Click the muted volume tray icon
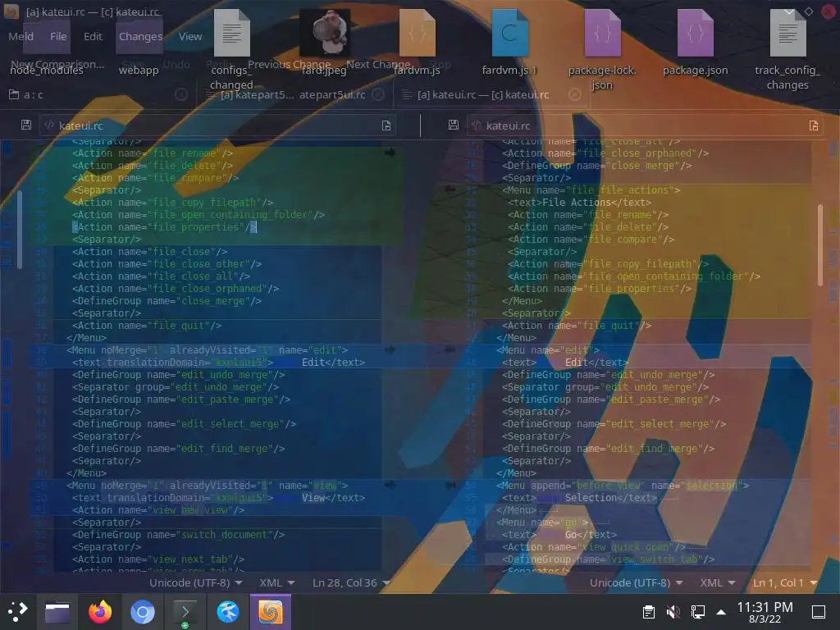Screen dimensions: 840x630 [x=673, y=611]
